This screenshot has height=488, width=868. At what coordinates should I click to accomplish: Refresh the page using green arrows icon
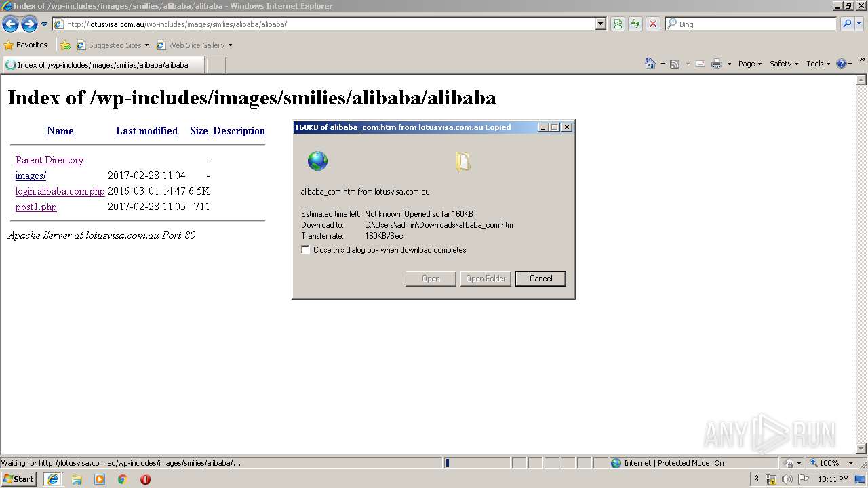point(635,24)
